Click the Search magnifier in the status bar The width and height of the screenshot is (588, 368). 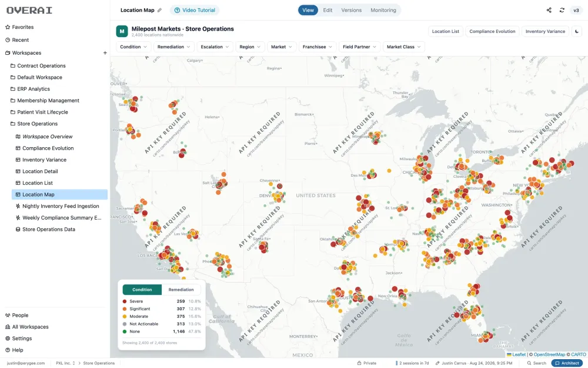coord(529,363)
